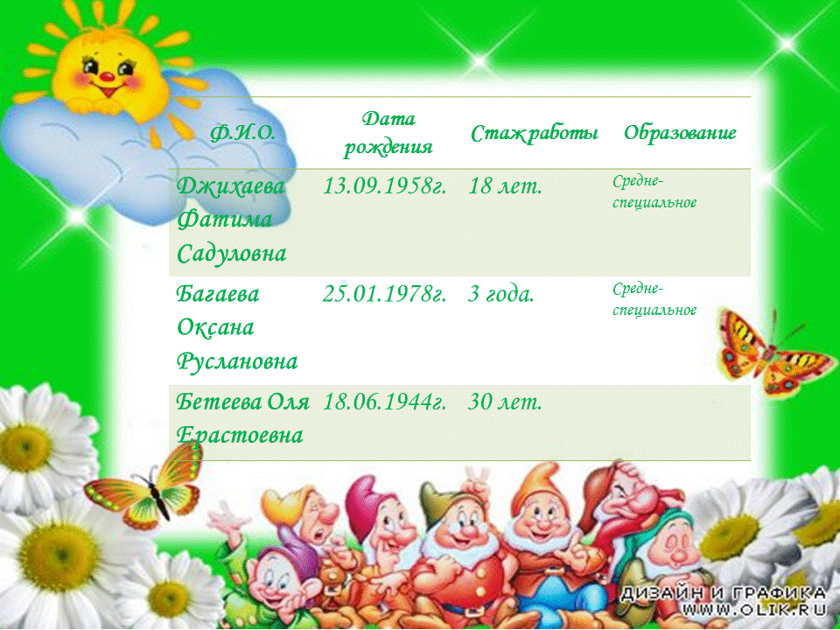This screenshot has height=630, width=840.
Task: Select the name Бетеева Оля Ерастоевна
Action: point(242,418)
